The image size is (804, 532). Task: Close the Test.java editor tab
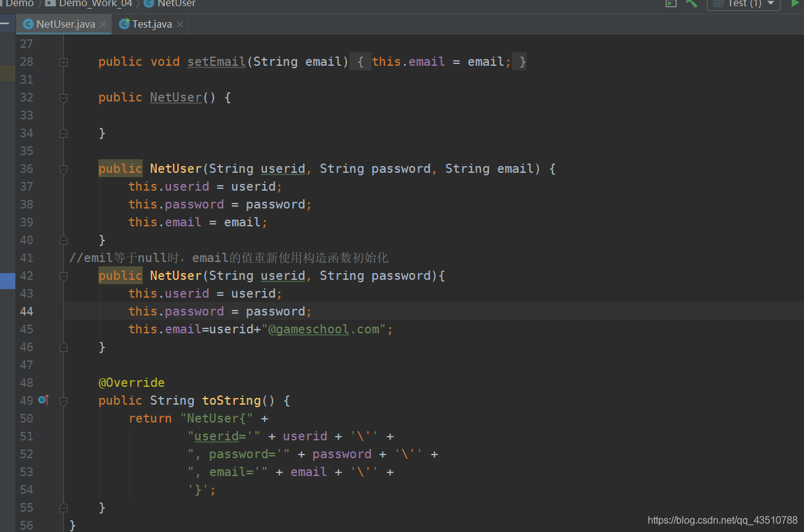pyautogui.click(x=180, y=24)
